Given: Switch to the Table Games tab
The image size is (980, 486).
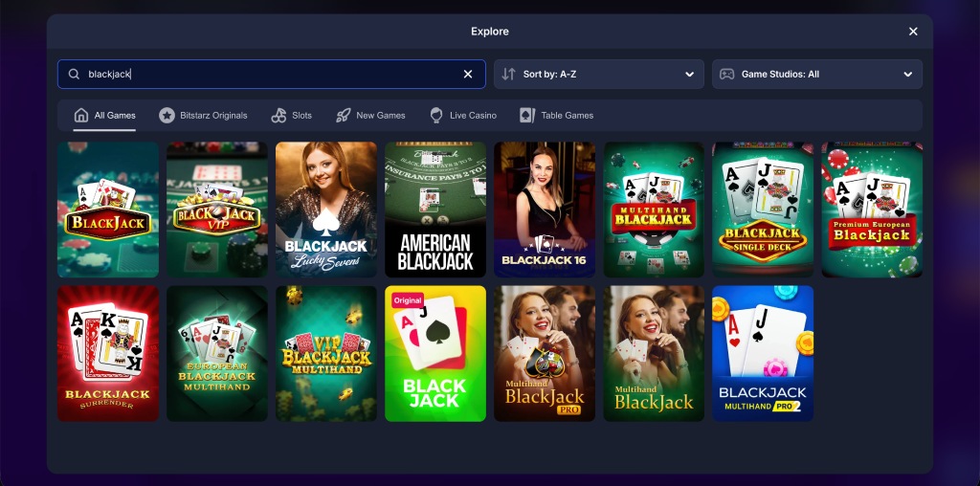Looking at the screenshot, I should [557, 116].
